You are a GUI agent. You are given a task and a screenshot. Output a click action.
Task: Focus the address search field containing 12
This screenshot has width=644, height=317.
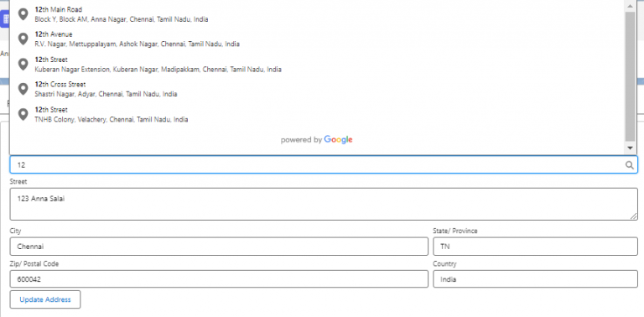324,164
